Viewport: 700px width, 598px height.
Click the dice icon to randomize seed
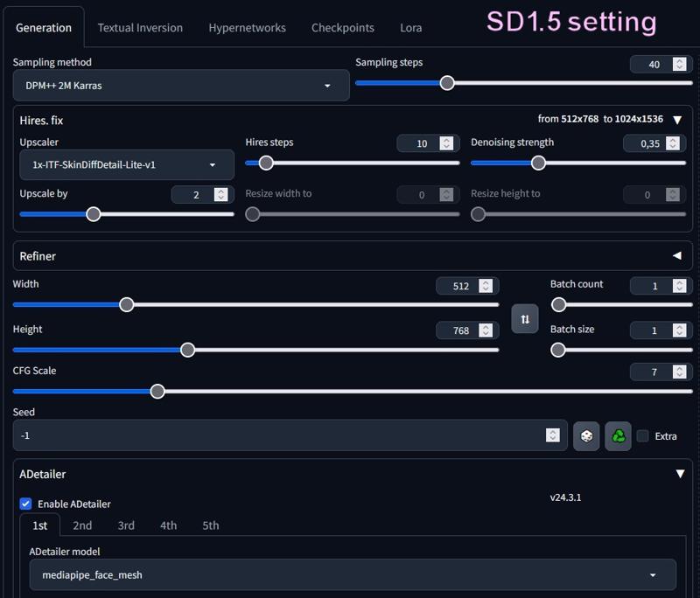pos(586,435)
